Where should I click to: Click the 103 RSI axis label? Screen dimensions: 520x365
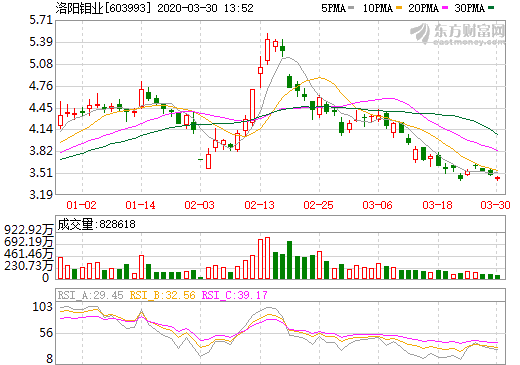tap(42, 306)
